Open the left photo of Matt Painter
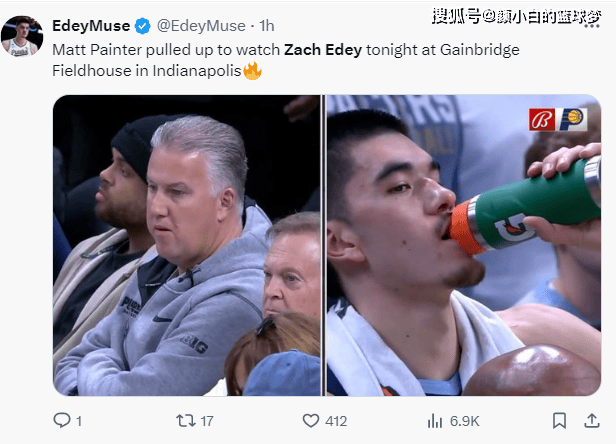The height and width of the screenshot is (444, 616). tap(187, 245)
